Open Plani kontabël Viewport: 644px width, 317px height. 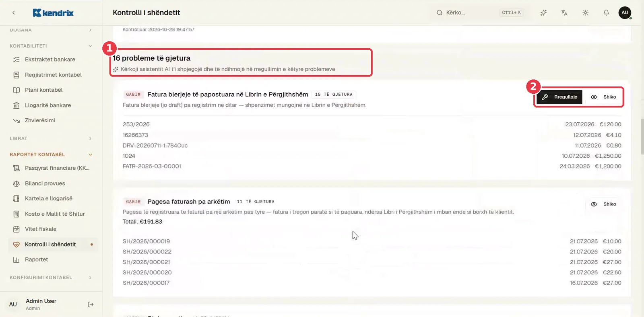pos(53,90)
